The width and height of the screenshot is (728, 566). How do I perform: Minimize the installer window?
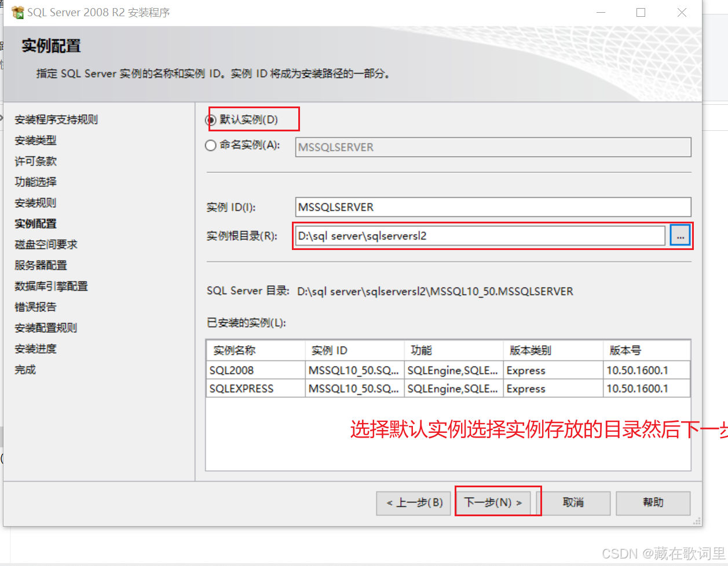(600, 12)
